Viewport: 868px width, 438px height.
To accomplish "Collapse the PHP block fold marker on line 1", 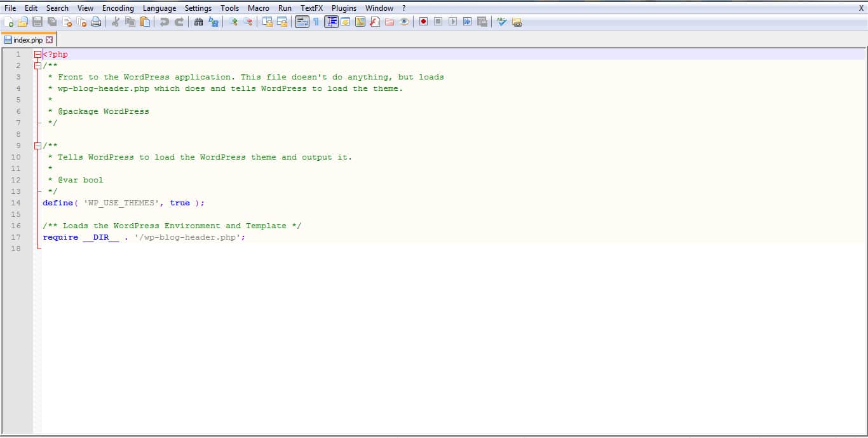I will click(x=37, y=55).
